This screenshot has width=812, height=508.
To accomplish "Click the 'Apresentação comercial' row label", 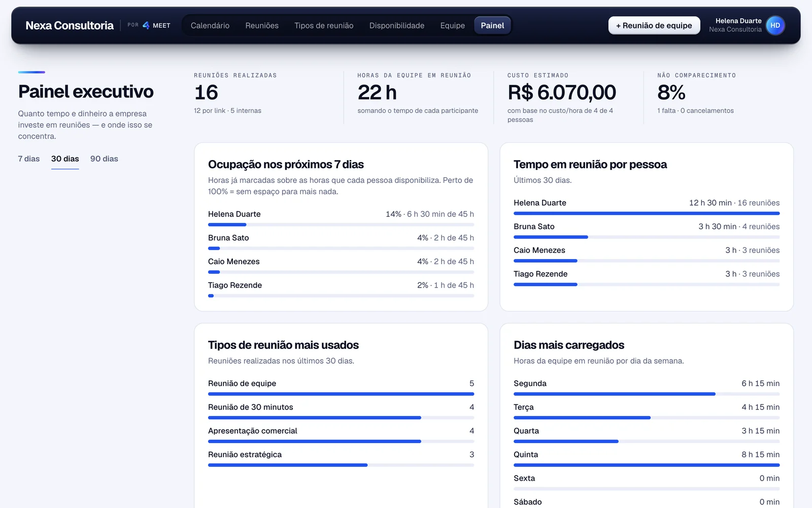I will (x=253, y=431).
